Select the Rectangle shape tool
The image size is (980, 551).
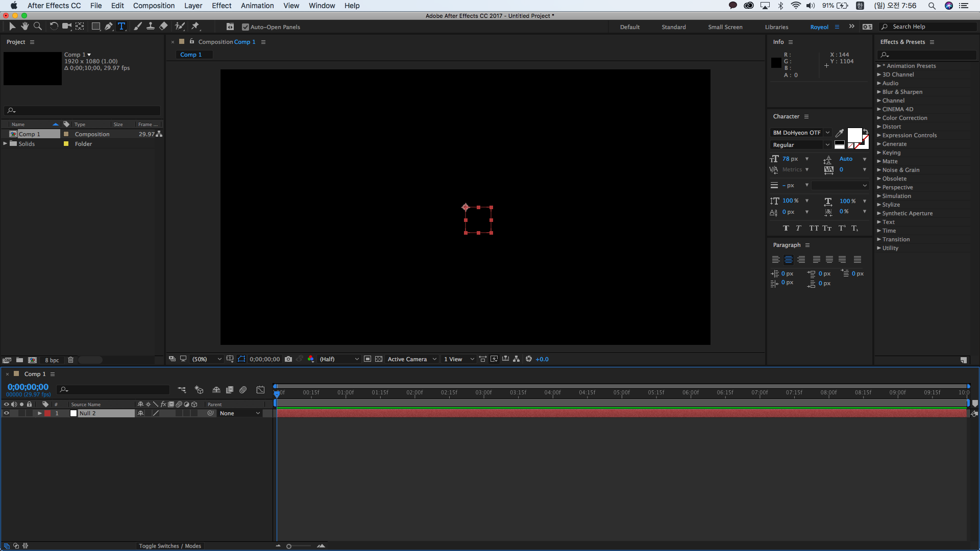[x=95, y=27]
